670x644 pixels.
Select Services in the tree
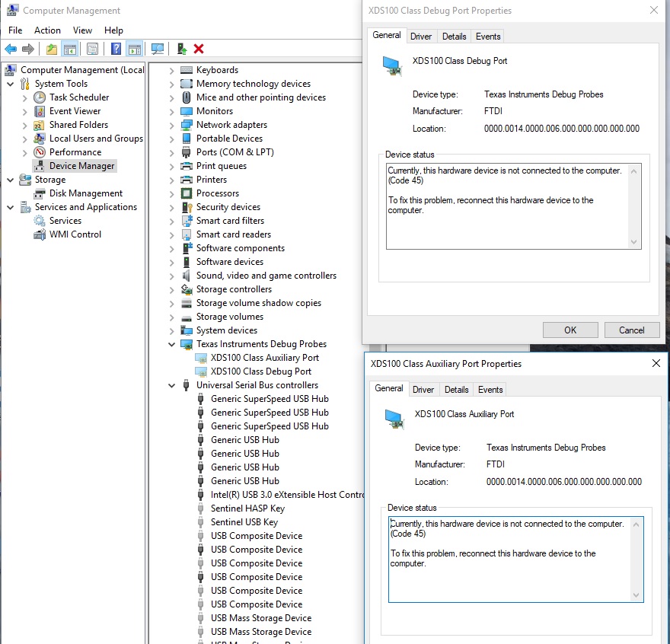click(65, 221)
